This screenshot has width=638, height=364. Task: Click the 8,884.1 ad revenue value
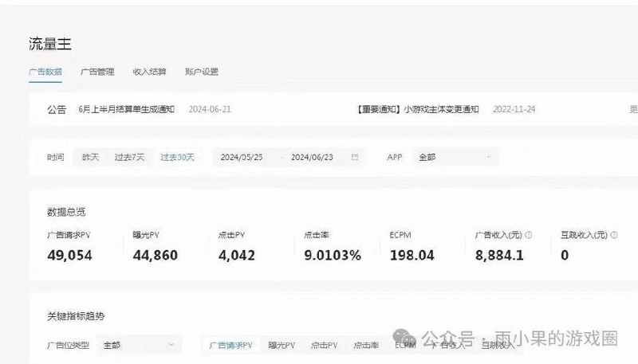(499, 256)
